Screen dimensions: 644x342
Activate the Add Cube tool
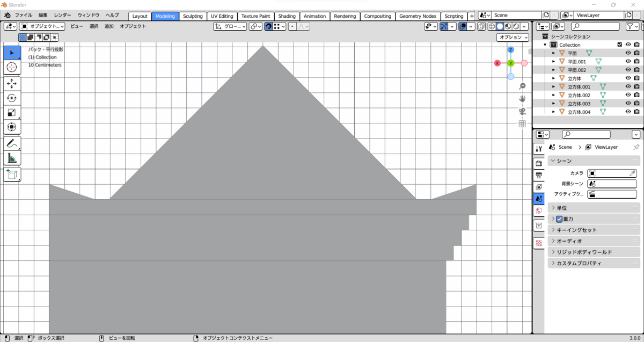[x=12, y=174]
